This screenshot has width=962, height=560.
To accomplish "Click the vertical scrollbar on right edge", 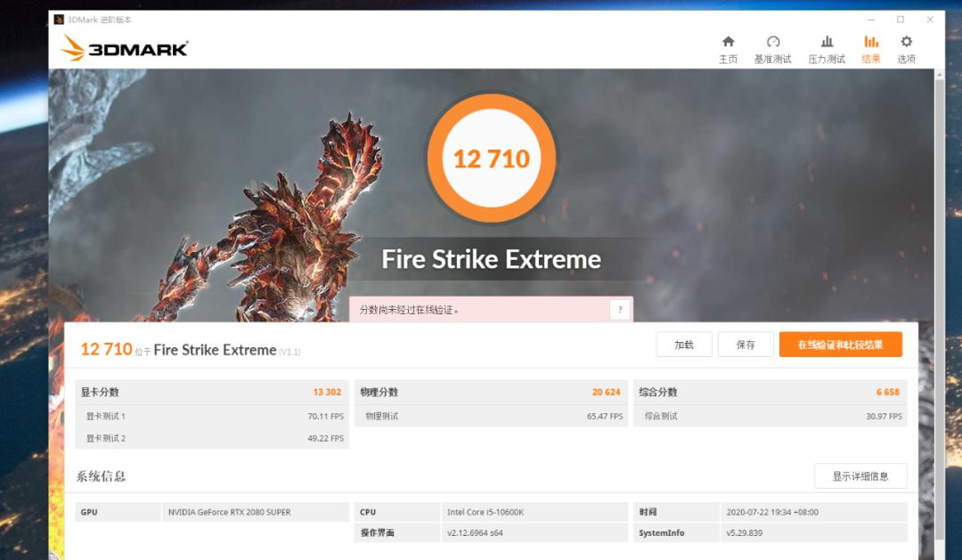I will 939,267.
